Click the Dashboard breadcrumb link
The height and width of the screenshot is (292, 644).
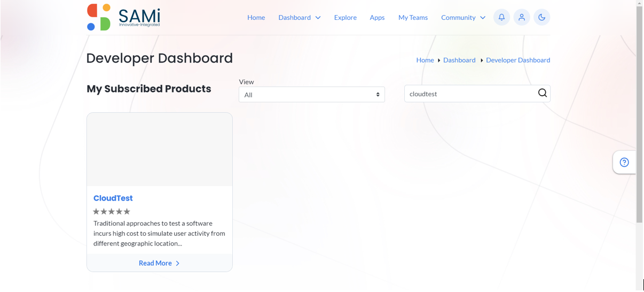click(x=459, y=60)
